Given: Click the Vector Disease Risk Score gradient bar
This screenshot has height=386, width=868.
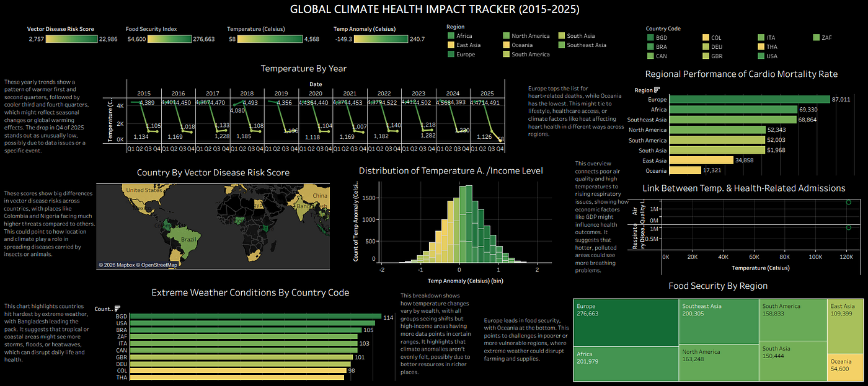Looking at the screenshot, I should click(71, 39).
